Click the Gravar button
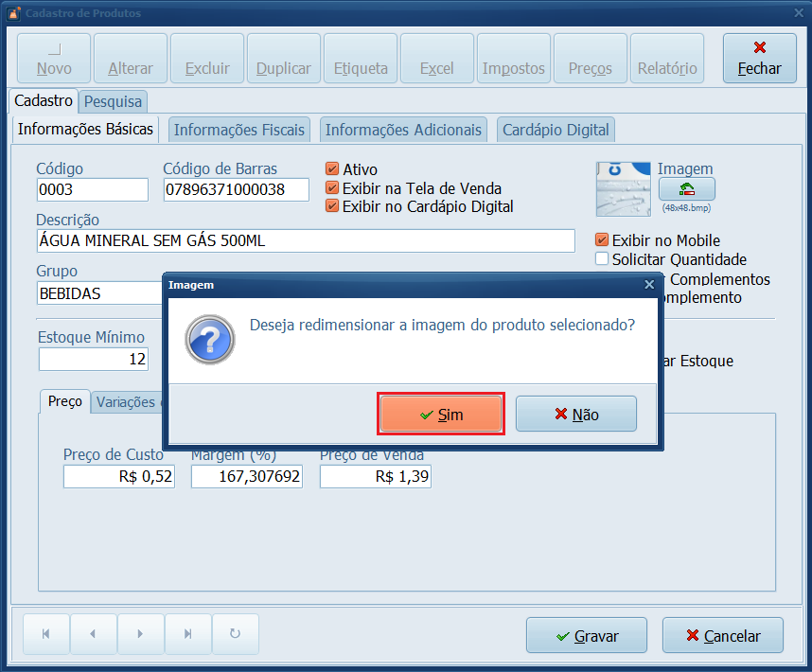812x672 pixels. (586, 636)
